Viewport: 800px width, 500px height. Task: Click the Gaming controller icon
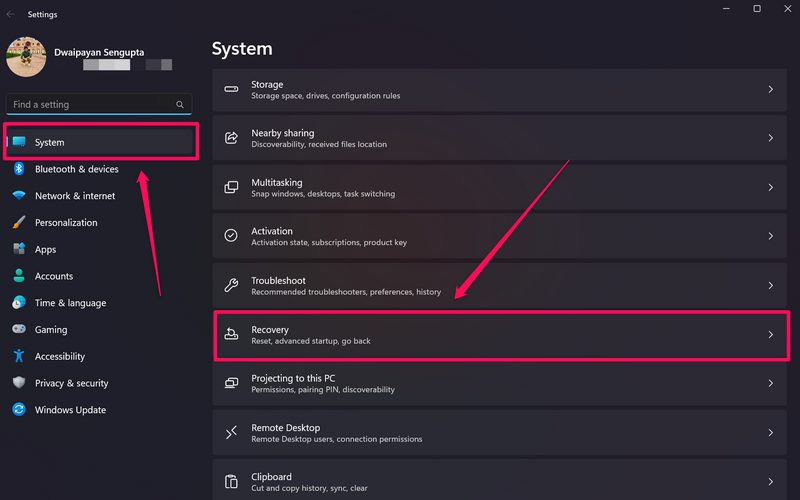pyautogui.click(x=19, y=329)
